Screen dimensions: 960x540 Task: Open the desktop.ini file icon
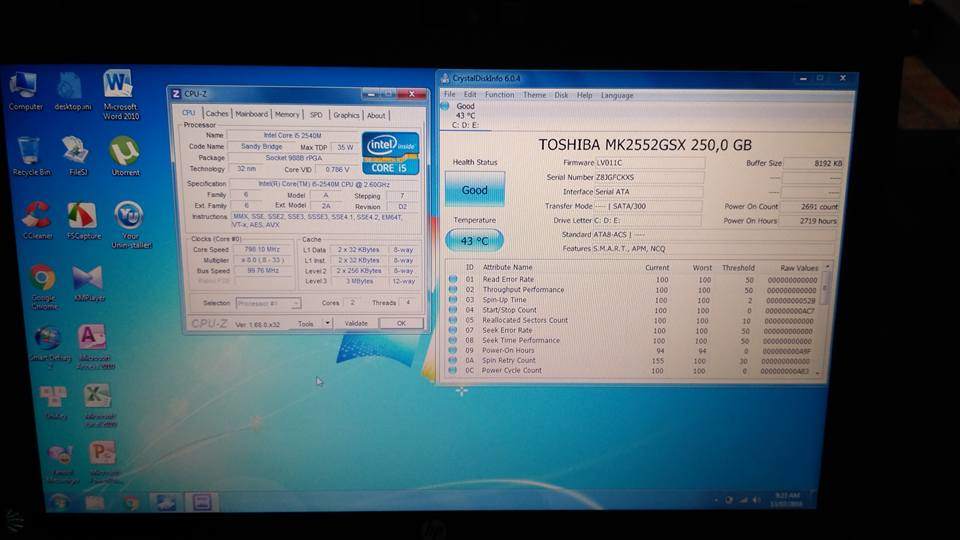pos(72,92)
